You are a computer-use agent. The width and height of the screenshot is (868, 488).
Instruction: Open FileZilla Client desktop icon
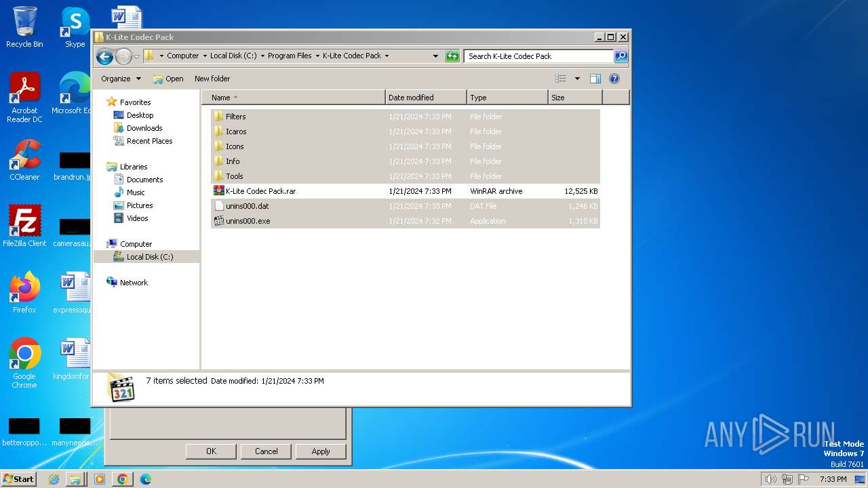(24, 226)
